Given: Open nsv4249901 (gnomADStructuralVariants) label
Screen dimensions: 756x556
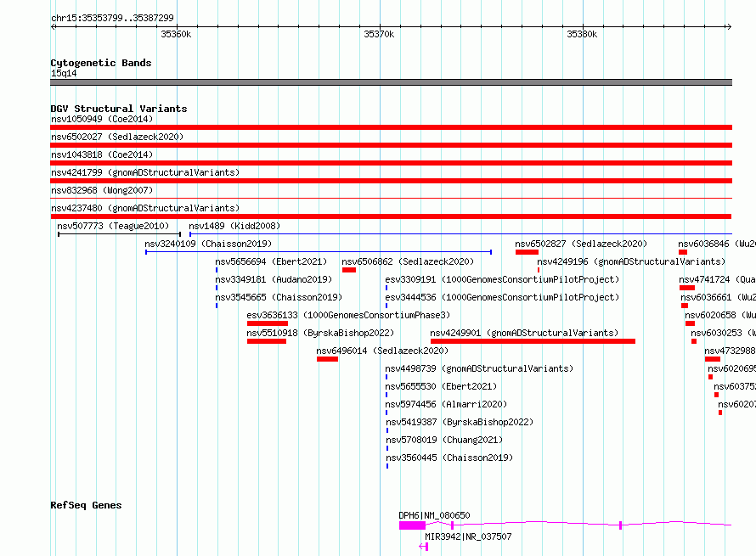Looking at the screenshot, I should (x=524, y=333).
